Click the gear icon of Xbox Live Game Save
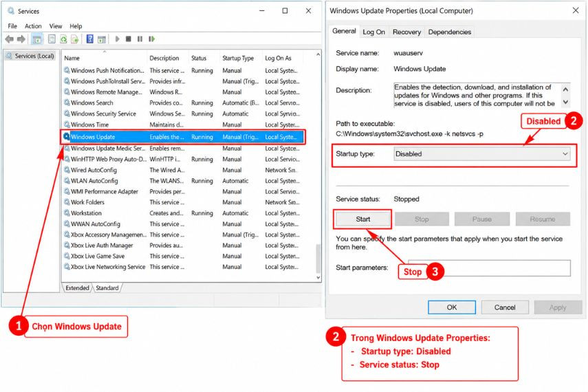The width and height of the screenshot is (588, 392). click(67, 256)
